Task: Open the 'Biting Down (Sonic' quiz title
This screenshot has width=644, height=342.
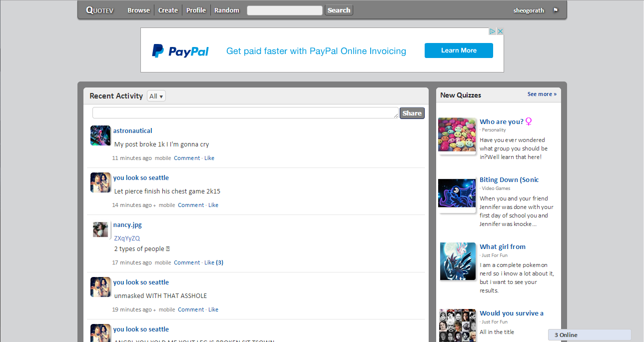Action: tap(509, 179)
